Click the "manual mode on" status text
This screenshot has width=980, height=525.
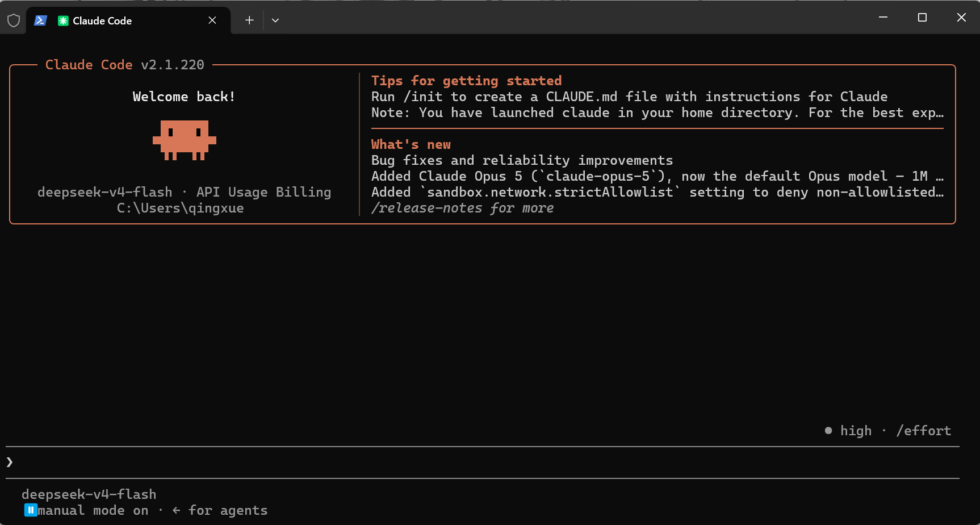(x=93, y=510)
